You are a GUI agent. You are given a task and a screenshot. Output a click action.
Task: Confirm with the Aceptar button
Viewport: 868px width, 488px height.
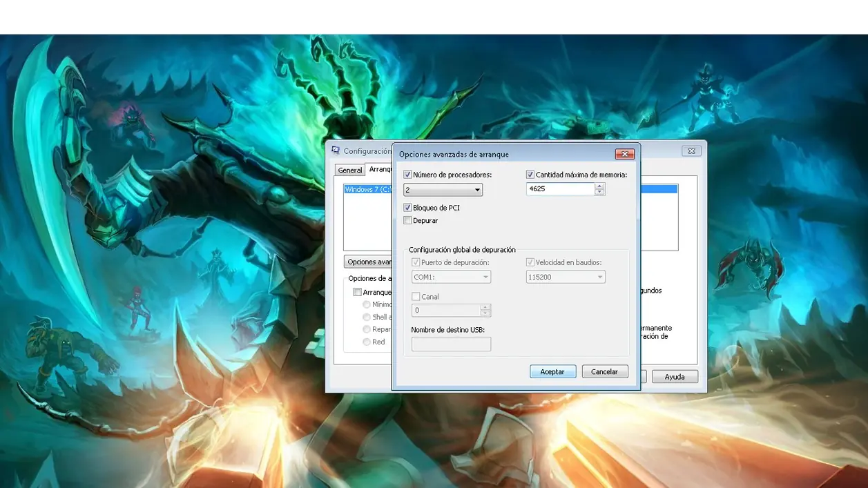pyautogui.click(x=552, y=371)
